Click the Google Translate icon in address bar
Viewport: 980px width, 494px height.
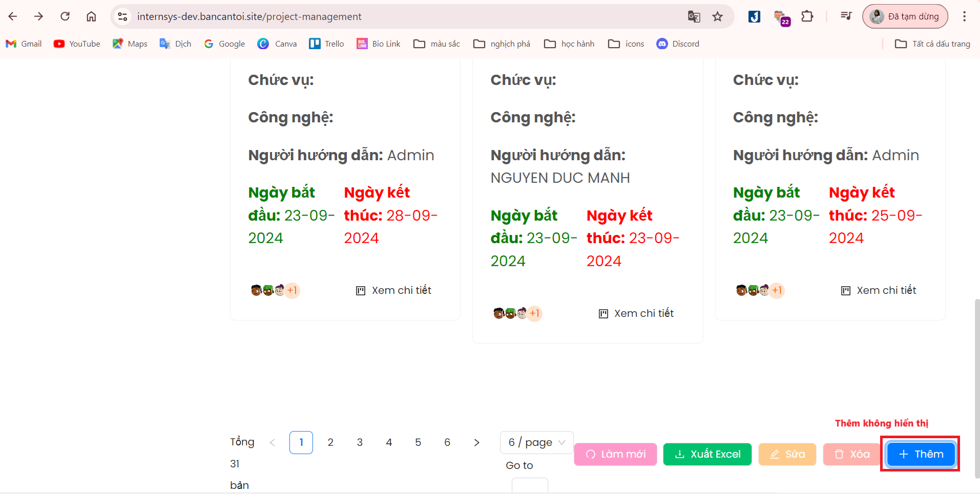pos(694,16)
